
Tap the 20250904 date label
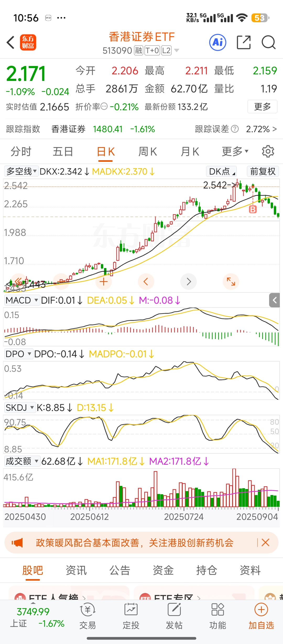pos(257,517)
